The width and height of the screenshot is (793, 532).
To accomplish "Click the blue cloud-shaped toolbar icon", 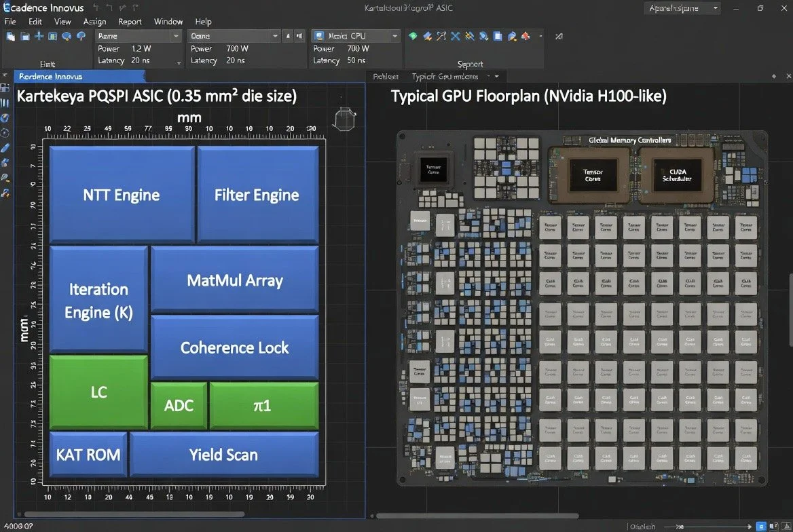I will [x=67, y=37].
